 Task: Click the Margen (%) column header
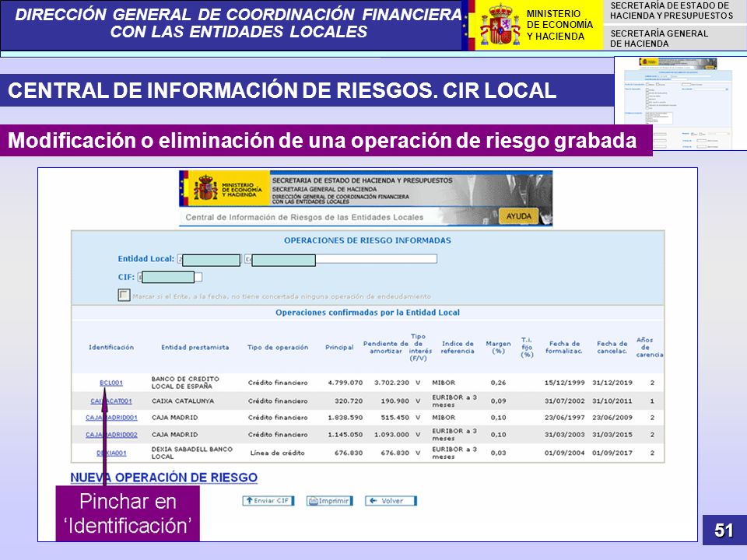click(x=498, y=347)
